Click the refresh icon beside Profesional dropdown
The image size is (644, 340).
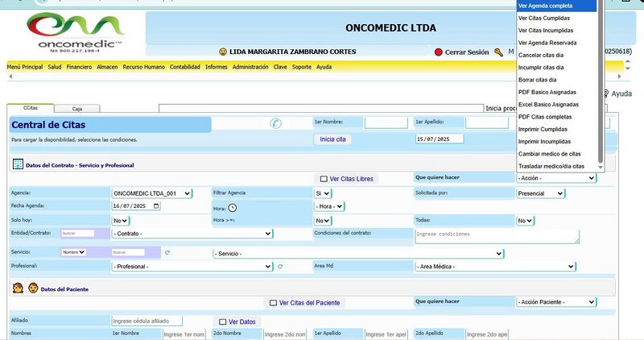(280, 266)
